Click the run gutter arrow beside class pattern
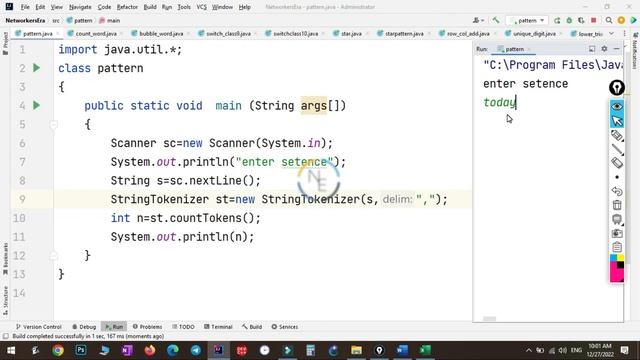The image size is (640, 360). (36, 68)
